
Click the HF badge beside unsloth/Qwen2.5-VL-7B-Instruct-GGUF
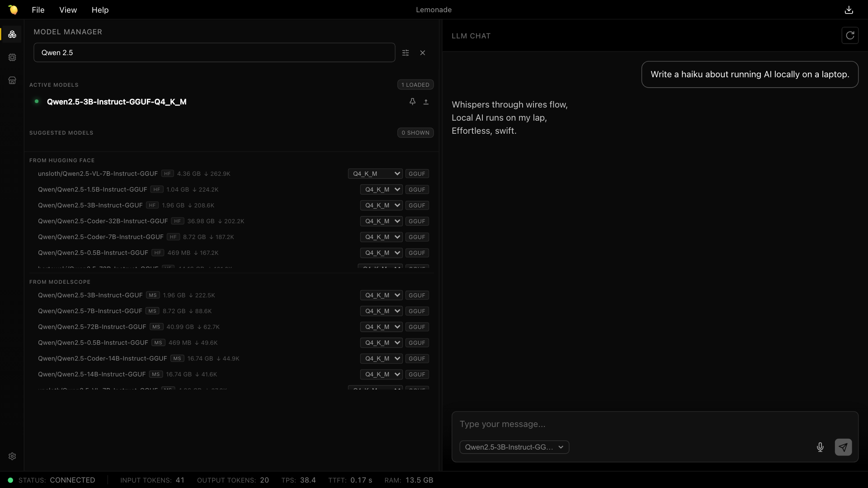(168, 174)
